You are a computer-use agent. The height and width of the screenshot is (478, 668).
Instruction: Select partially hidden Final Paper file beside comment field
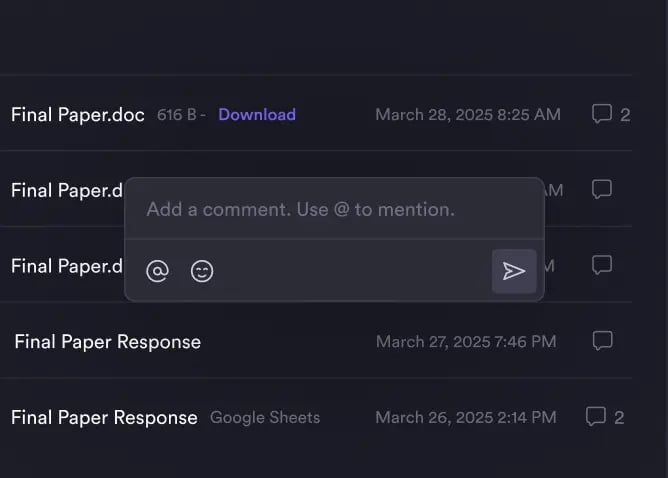pos(66,190)
